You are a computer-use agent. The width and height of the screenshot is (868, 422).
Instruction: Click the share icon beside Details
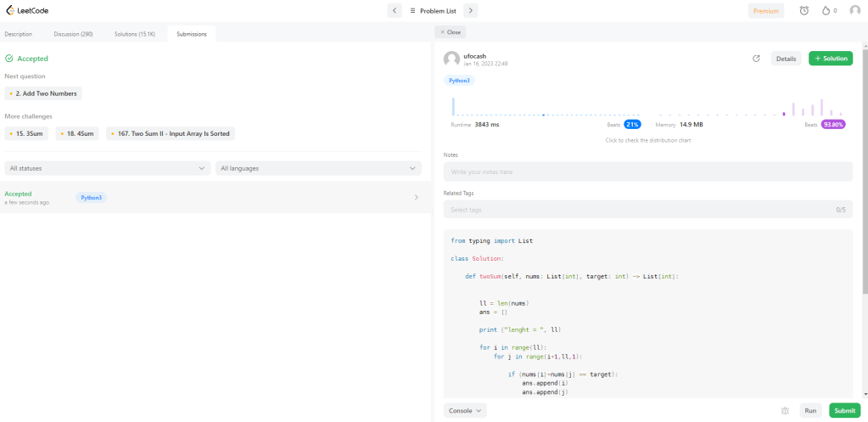tap(756, 59)
